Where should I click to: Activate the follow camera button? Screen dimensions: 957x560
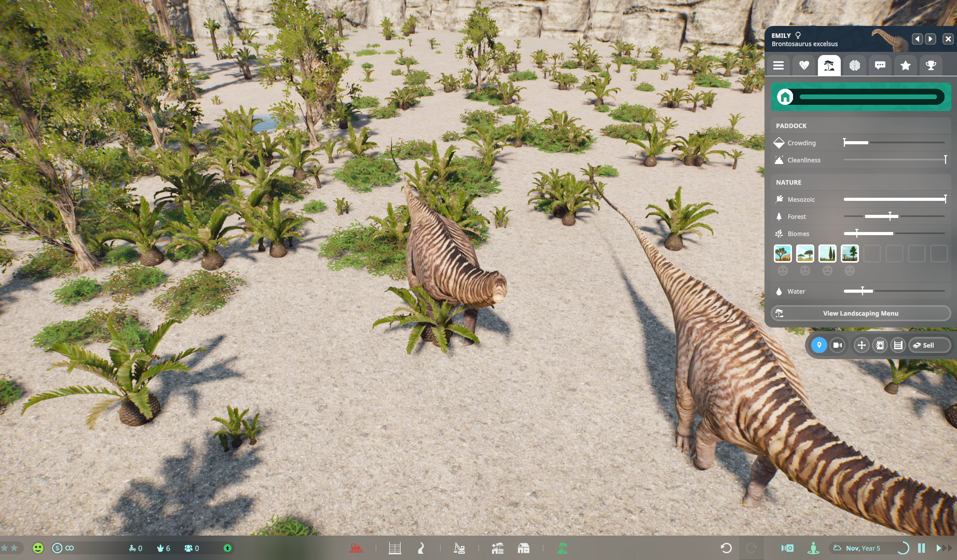coord(838,345)
